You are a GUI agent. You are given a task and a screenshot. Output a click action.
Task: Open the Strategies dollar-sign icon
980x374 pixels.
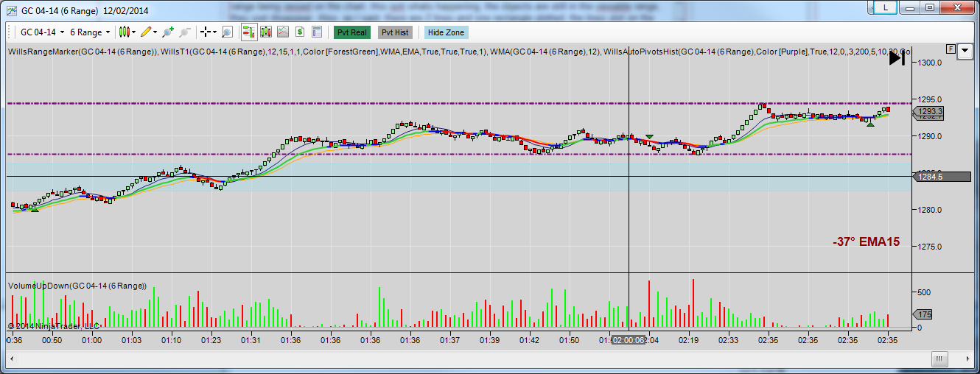[x=300, y=32]
